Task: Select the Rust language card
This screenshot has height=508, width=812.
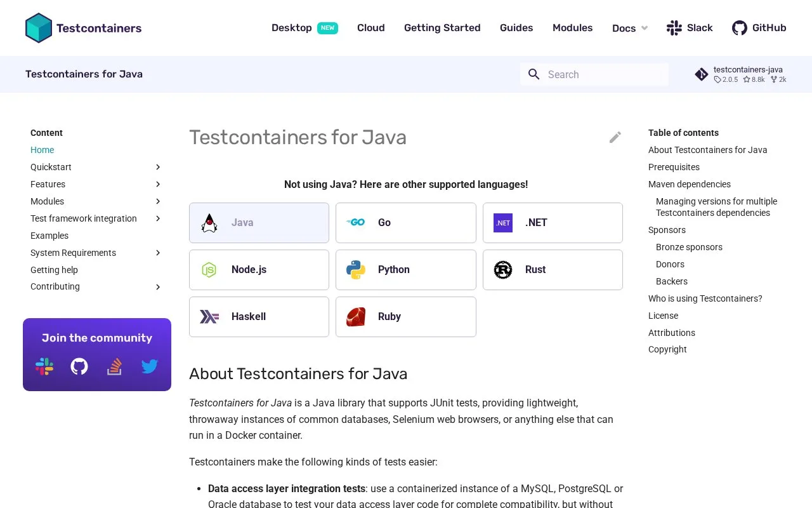Action: [553, 270]
